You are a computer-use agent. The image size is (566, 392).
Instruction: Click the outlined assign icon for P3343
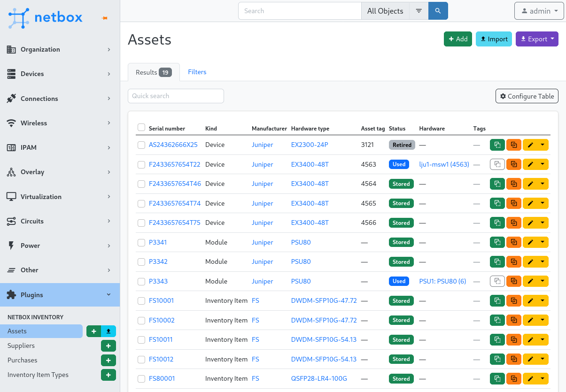(x=497, y=281)
